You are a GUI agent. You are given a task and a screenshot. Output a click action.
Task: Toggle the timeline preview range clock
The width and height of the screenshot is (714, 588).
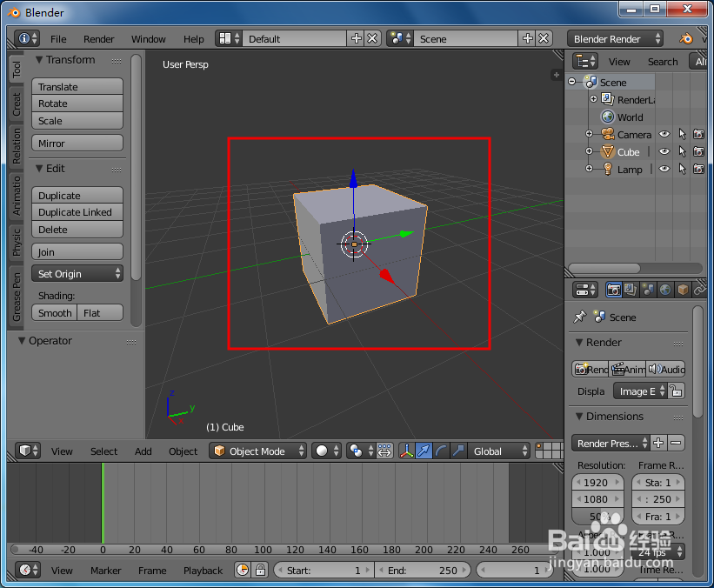243,570
